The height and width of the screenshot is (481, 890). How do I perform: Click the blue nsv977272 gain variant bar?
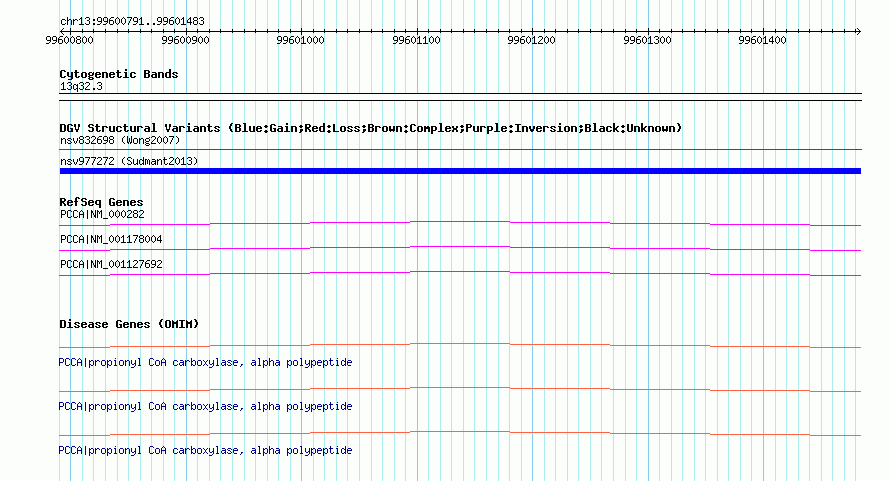point(460,171)
